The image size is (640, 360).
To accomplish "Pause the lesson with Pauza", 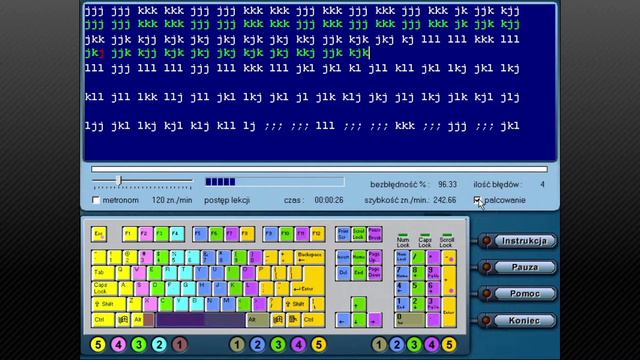I will click(x=524, y=267).
